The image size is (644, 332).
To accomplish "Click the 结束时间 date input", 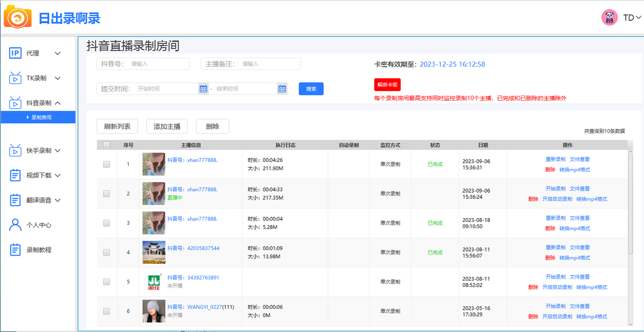I will pos(247,89).
